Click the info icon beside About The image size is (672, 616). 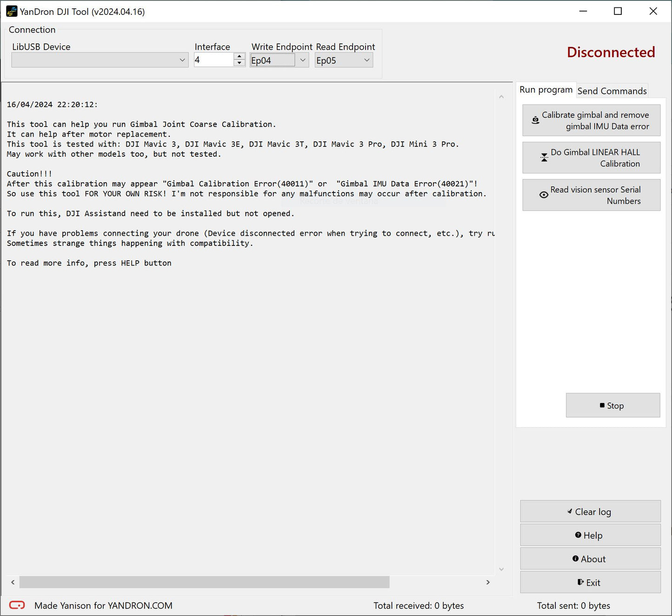coord(575,559)
